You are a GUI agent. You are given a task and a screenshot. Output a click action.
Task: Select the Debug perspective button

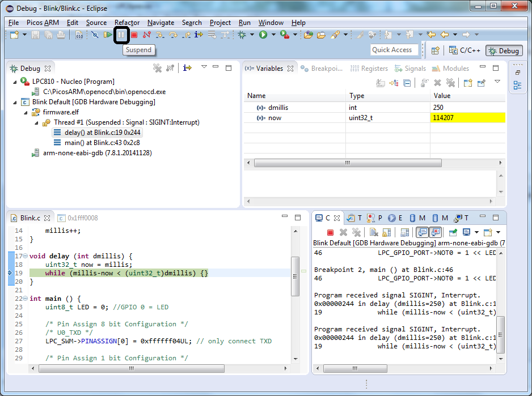(x=504, y=51)
